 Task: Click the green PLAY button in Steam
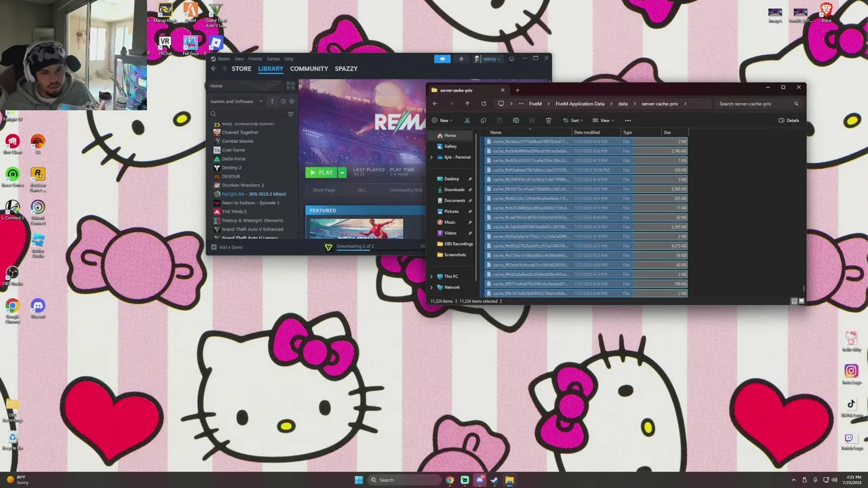tap(321, 173)
